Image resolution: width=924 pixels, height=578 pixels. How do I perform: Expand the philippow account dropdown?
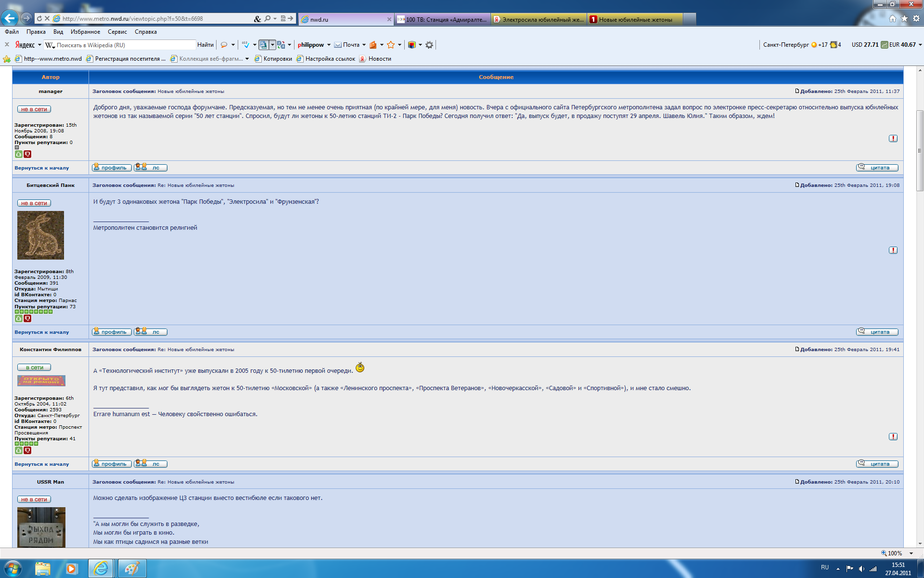pyautogui.click(x=329, y=45)
